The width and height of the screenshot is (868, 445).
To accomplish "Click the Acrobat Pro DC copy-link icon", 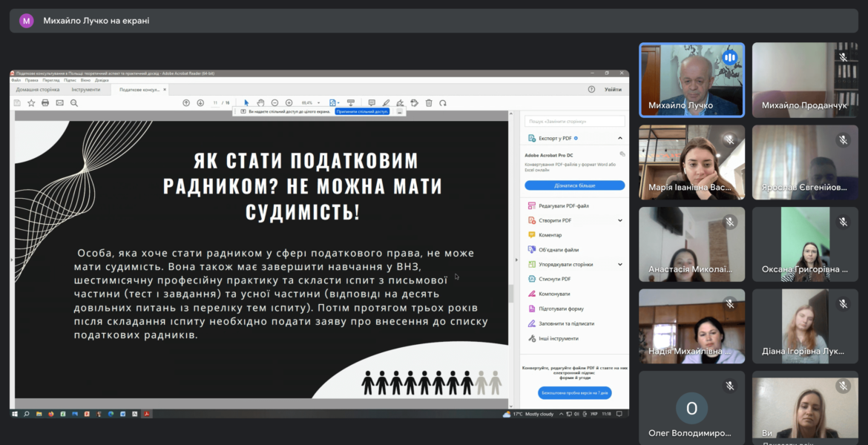I will 622,154.
